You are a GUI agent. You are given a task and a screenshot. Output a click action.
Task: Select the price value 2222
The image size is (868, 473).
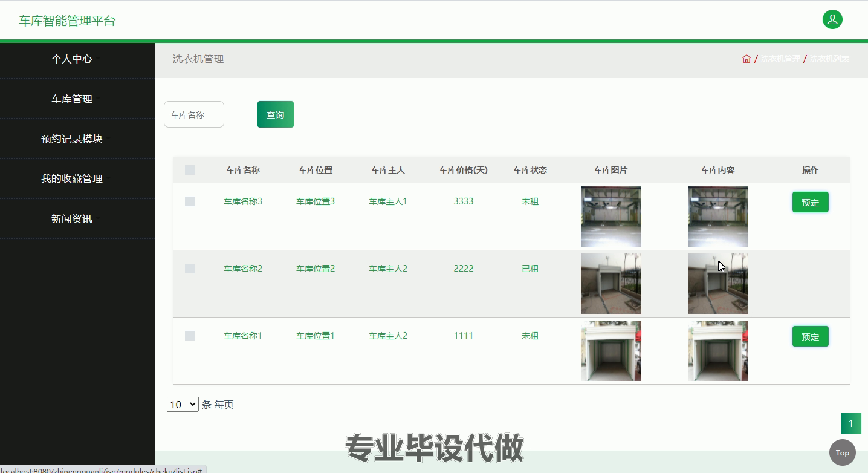pos(464,269)
